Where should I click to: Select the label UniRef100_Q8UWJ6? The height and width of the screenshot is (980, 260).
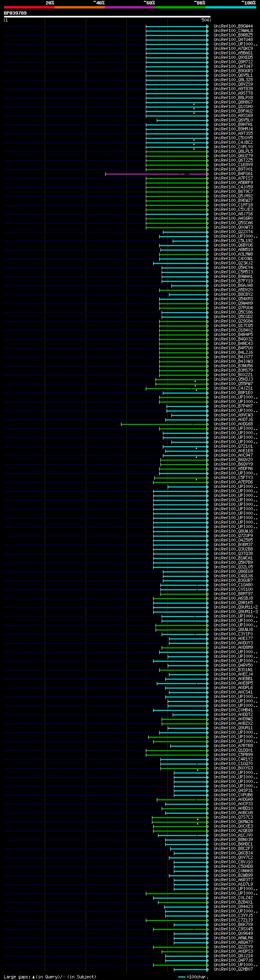tap(233, 531)
